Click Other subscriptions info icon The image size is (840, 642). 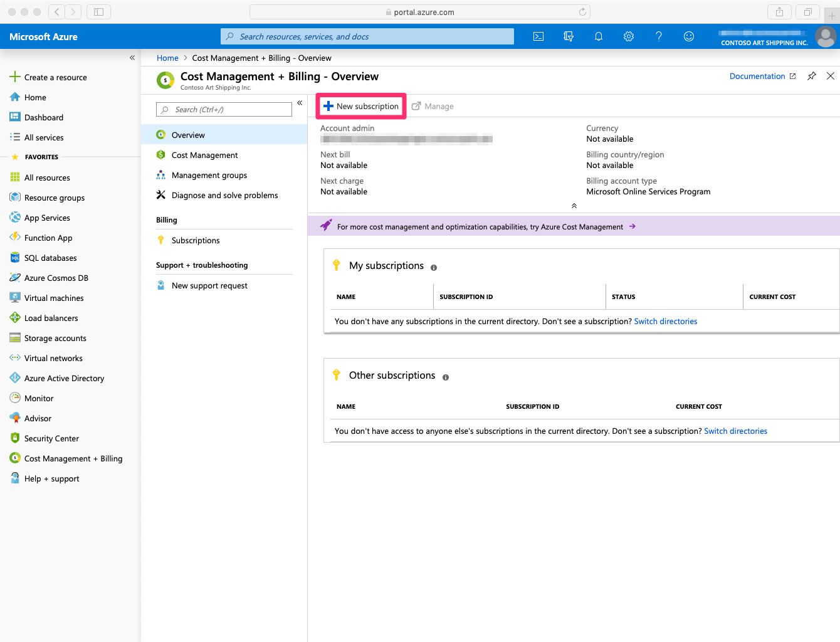(446, 377)
